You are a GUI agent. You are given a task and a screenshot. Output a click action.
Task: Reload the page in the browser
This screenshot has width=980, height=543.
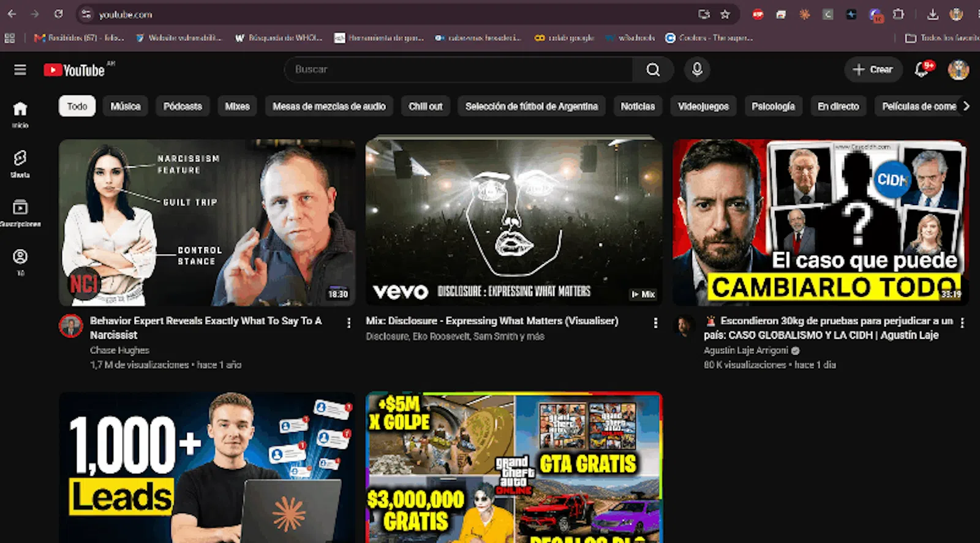click(58, 14)
